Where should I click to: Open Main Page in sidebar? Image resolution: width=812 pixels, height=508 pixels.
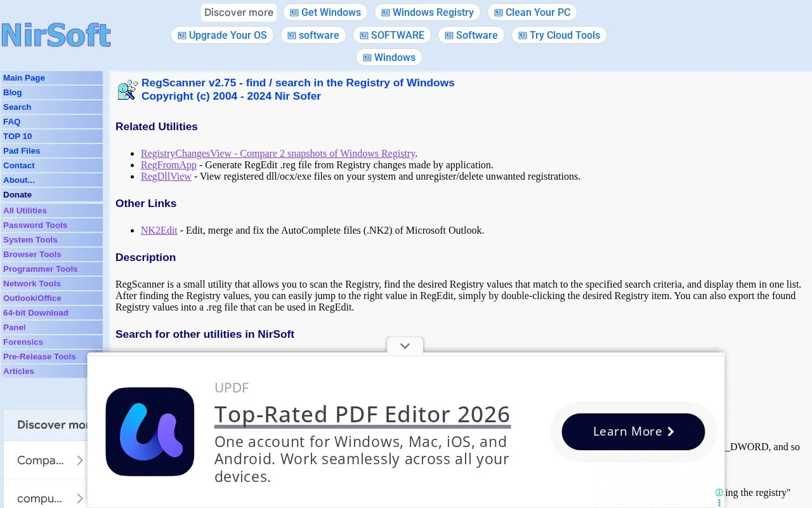tap(52, 78)
